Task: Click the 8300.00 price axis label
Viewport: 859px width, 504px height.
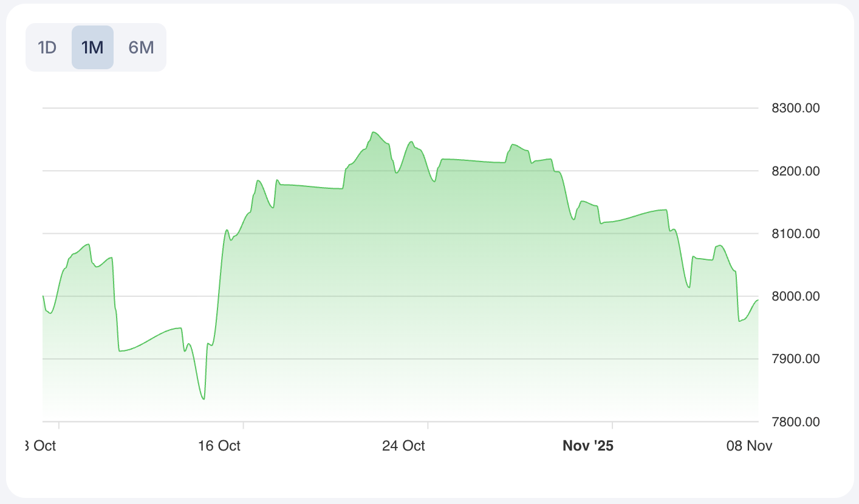Action: pos(796,109)
